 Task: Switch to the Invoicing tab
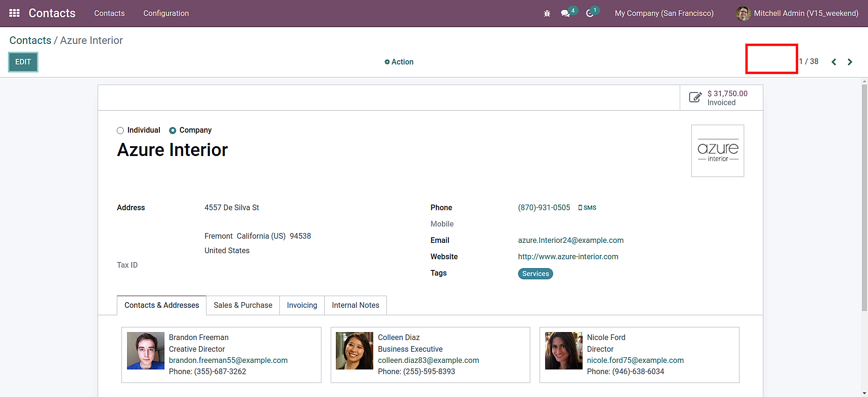[302, 305]
